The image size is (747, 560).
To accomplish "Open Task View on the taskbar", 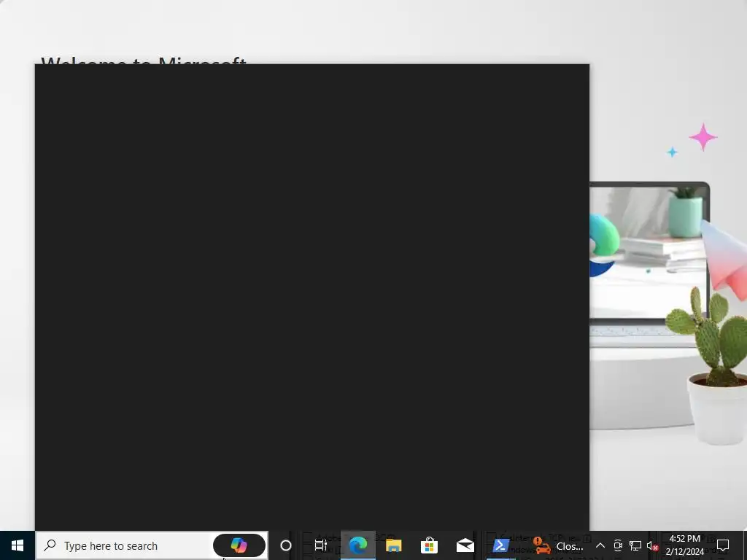I will pos(321,545).
